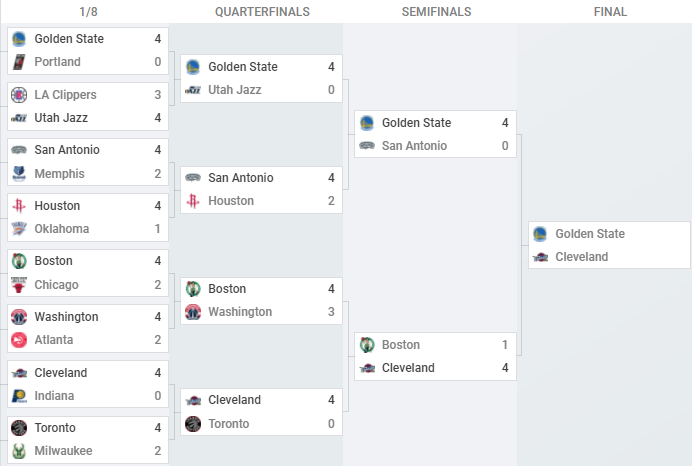Viewport: 692px width, 466px height.
Task: Click the Atlanta Hawks logo icon
Action: tap(19, 340)
